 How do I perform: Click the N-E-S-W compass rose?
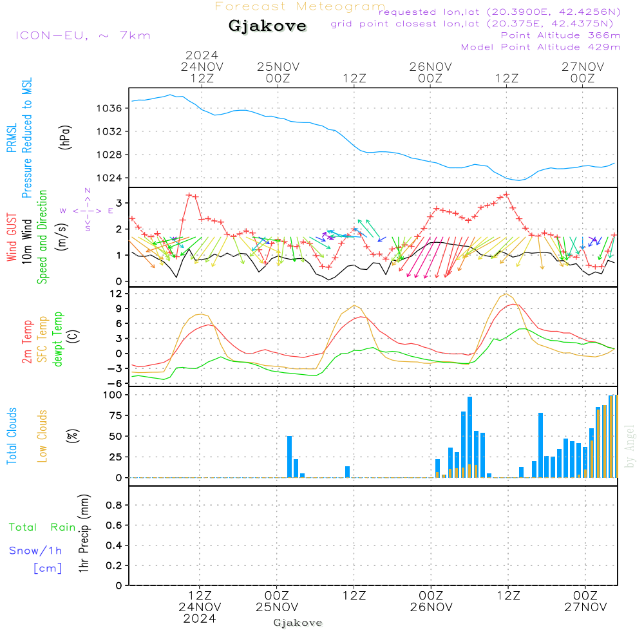(x=87, y=211)
